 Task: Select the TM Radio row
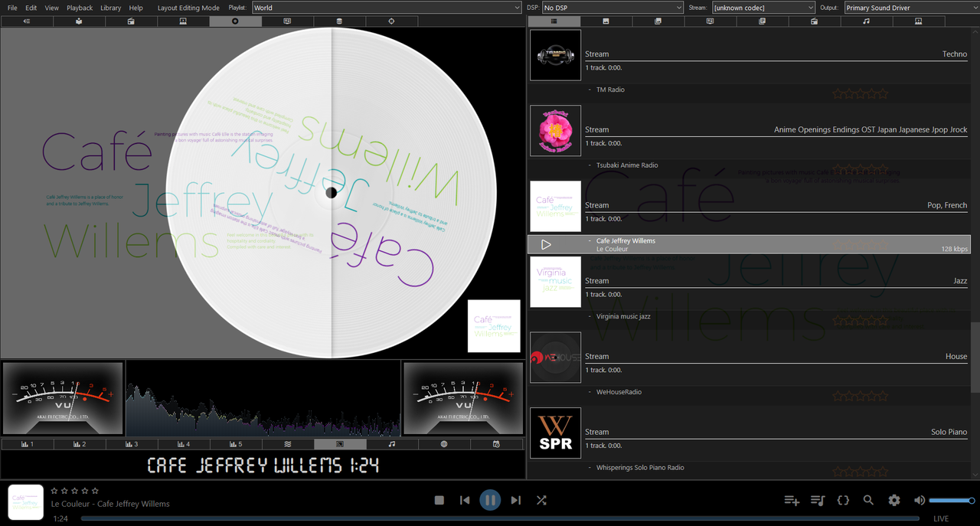coord(749,90)
